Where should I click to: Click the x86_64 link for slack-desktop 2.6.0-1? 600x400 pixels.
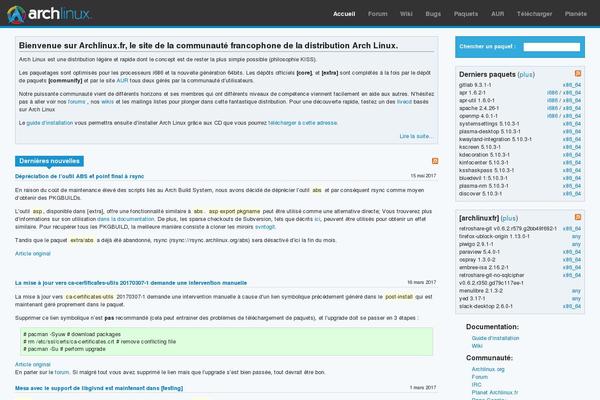click(572, 306)
